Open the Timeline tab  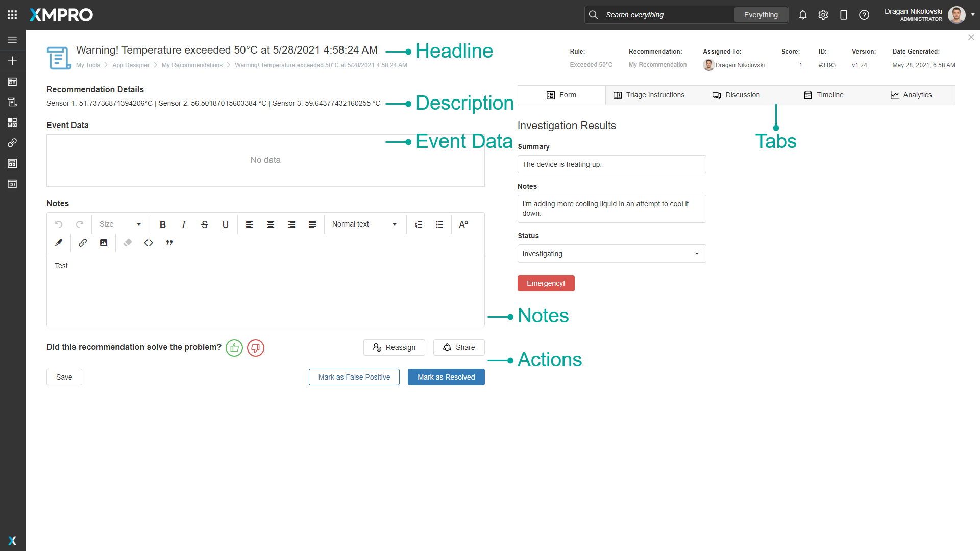click(824, 95)
